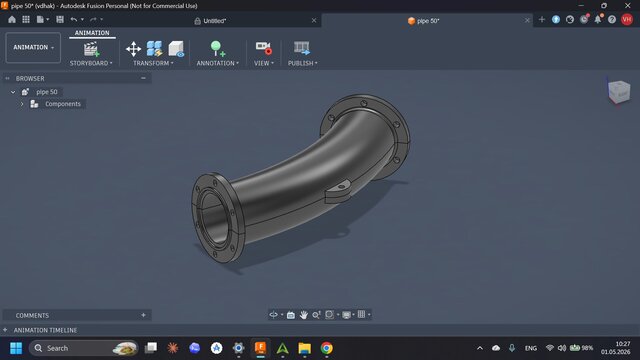Click the Show/Hide component visibility icon
Viewport: 640px width, 360px height.
[176, 49]
